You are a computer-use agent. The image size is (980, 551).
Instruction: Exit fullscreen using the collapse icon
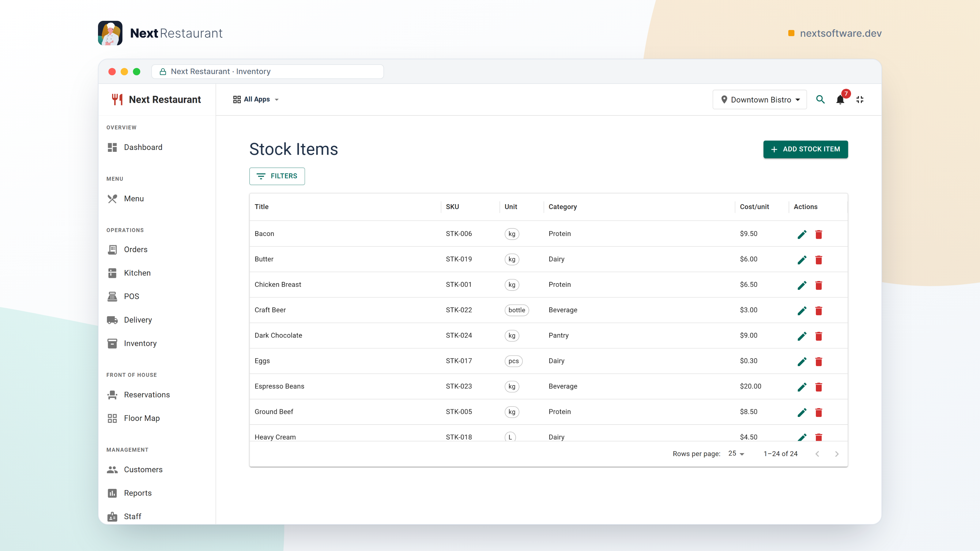pos(860,99)
